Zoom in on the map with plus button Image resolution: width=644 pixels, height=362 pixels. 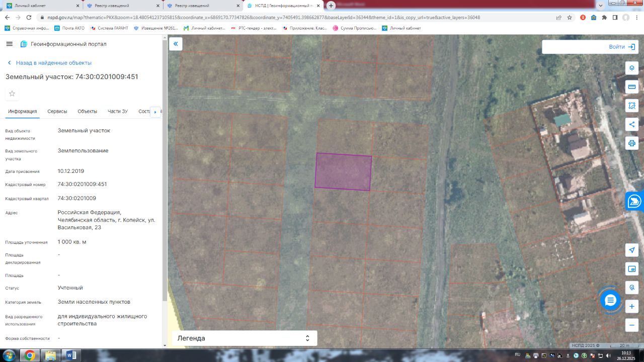click(632, 306)
